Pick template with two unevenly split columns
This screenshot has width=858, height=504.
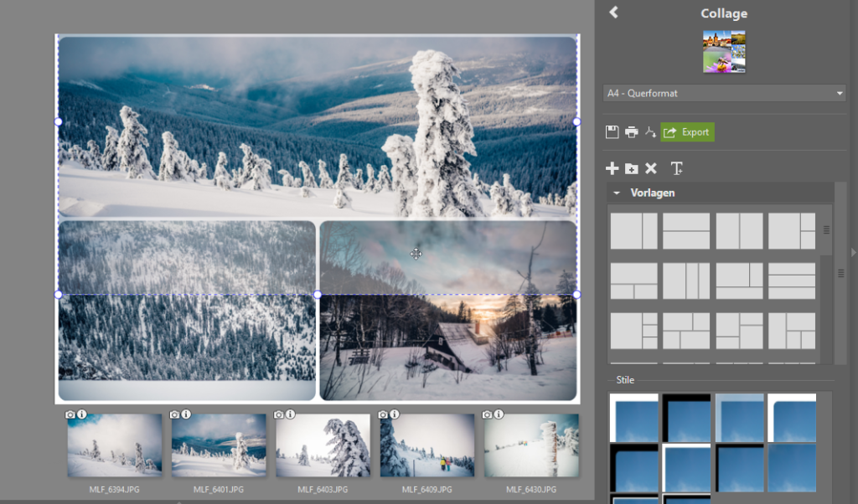pos(739,331)
